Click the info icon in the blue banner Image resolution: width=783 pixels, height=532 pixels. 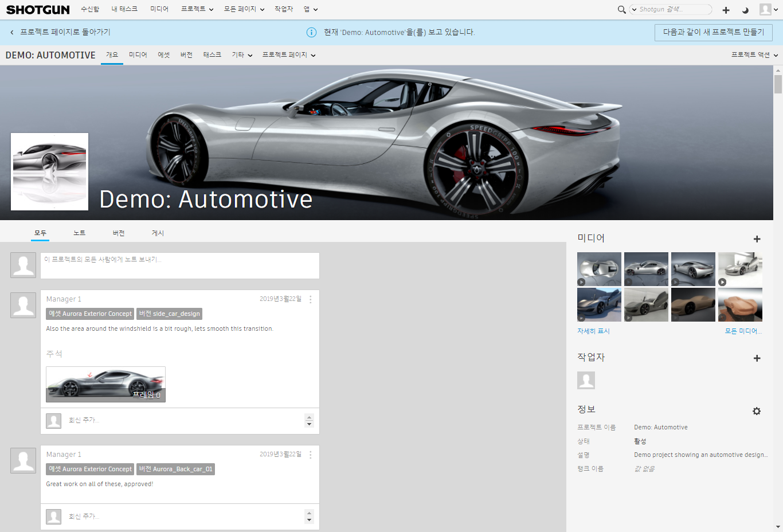(x=311, y=32)
